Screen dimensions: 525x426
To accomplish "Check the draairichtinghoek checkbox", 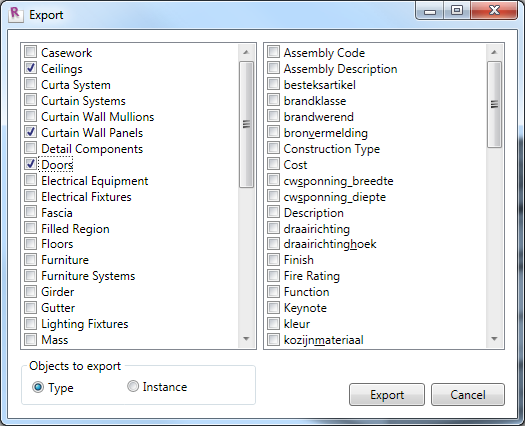I will 273,243.
